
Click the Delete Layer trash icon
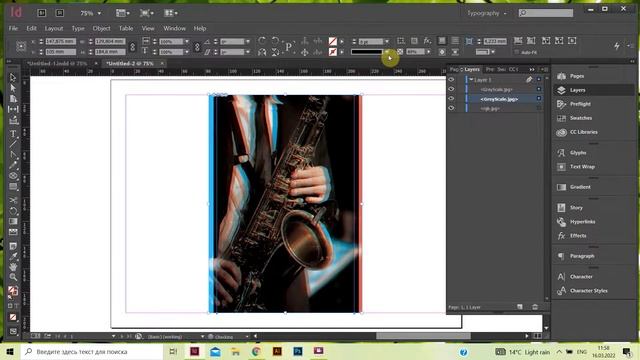tap(535, 307)
